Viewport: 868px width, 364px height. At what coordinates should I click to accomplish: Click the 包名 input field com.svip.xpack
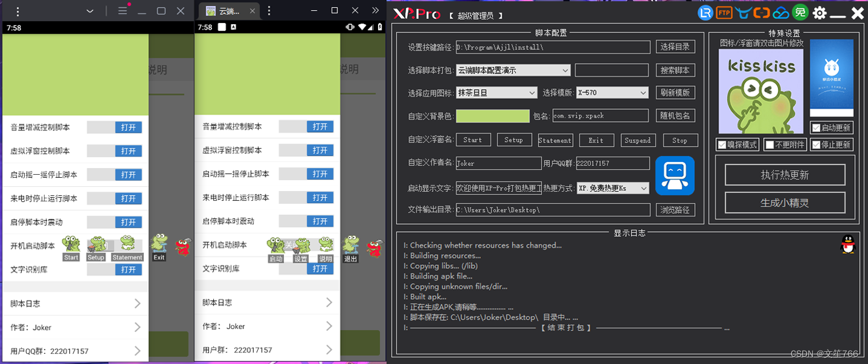pos(600,115)
